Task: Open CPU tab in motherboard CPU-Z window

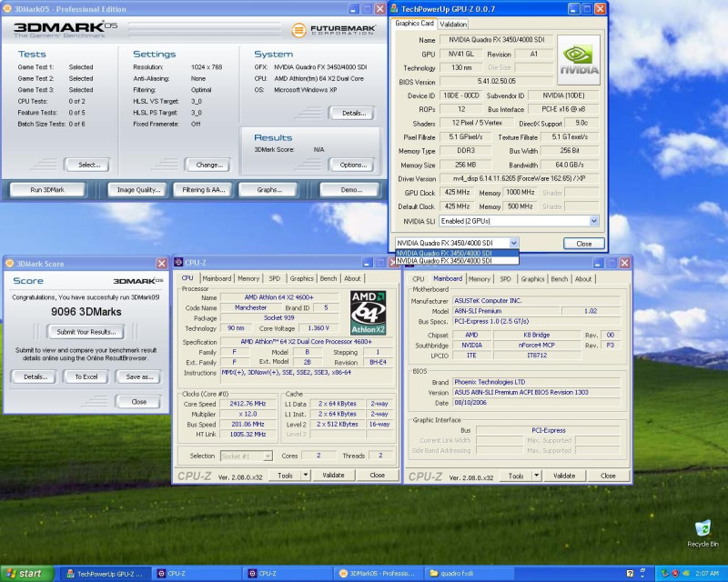Action: coord(418,279)
